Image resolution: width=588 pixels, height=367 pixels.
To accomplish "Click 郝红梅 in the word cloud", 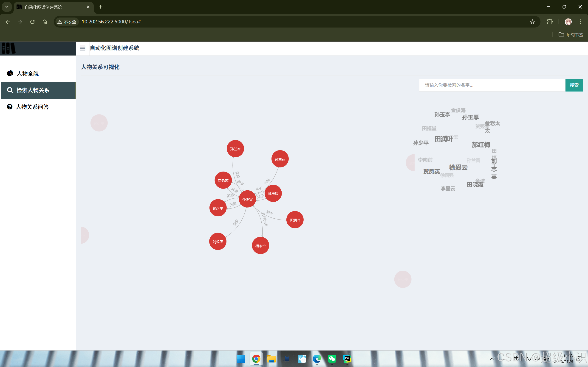I will [x=481, y=145].
